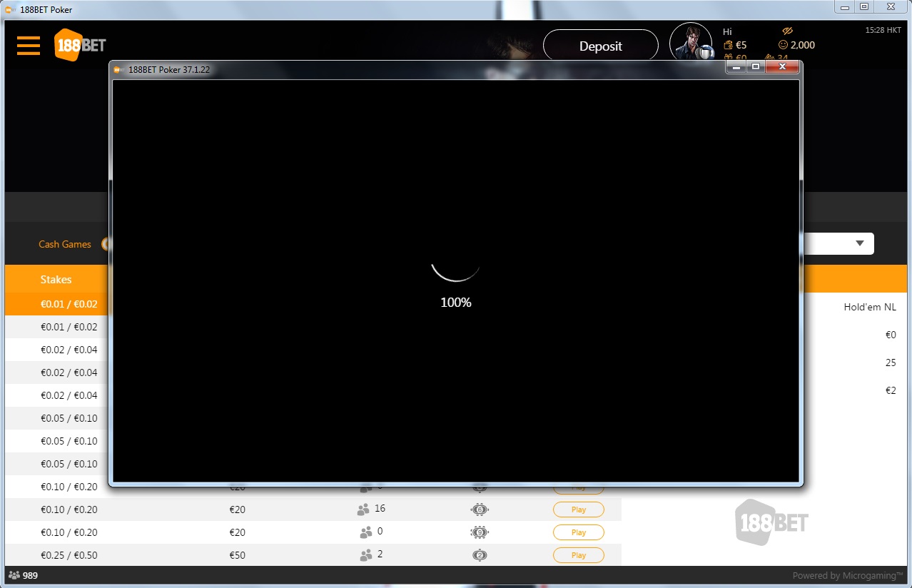Click Play on the €0.25 / €0.50 table
Viewport: 912px width, 588px height.
pyautogui.click(x=579, y=555)
